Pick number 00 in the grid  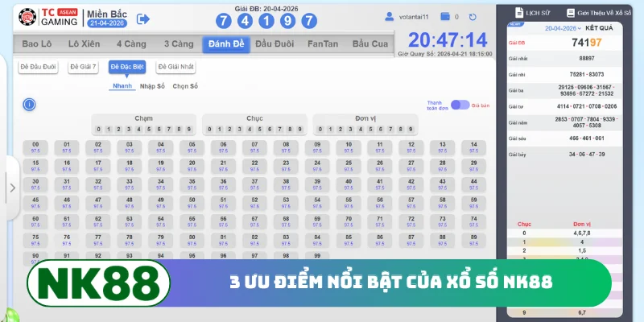coord(35,147)
